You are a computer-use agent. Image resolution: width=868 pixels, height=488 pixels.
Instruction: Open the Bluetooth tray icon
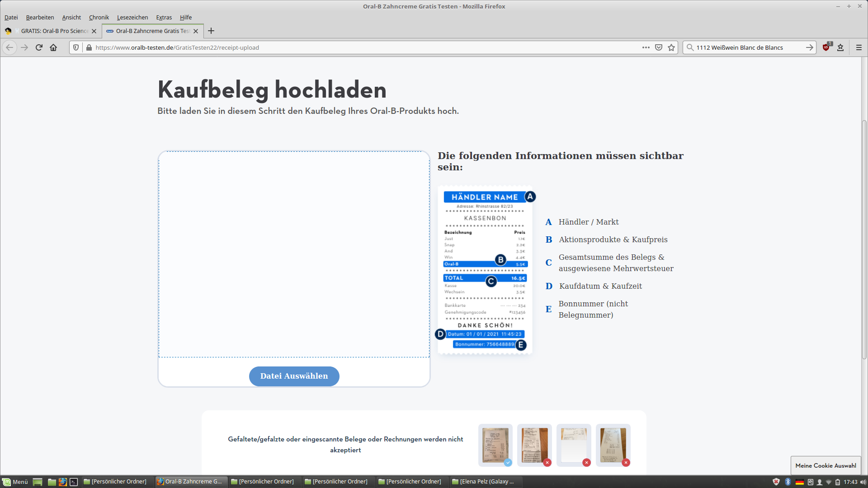click(788, 482)
